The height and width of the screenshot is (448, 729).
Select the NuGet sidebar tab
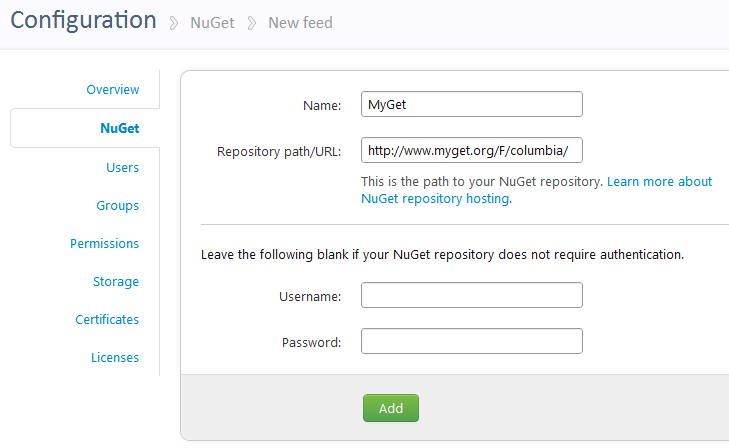119,128
